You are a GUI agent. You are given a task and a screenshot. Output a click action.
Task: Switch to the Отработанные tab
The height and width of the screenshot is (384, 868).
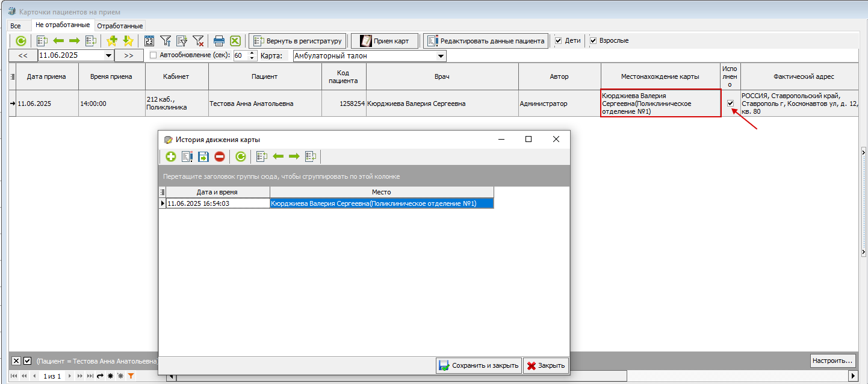(x=120, y=26)
